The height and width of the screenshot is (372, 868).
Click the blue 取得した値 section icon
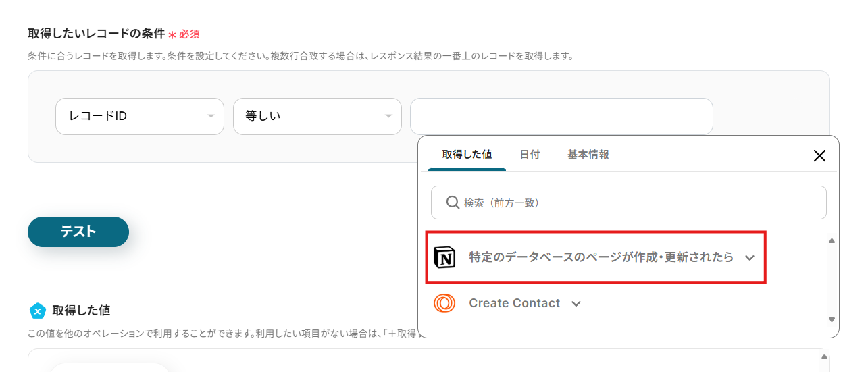tap(37, 311)
